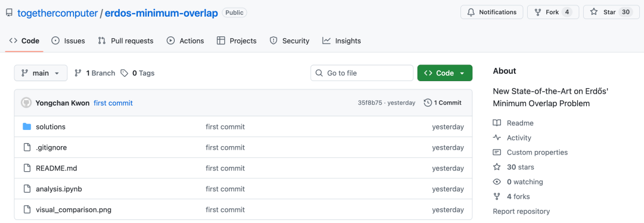The width and height of the screenshot is (644, 223).
Task: Click the history clock icon
Action: pos(428,103)
